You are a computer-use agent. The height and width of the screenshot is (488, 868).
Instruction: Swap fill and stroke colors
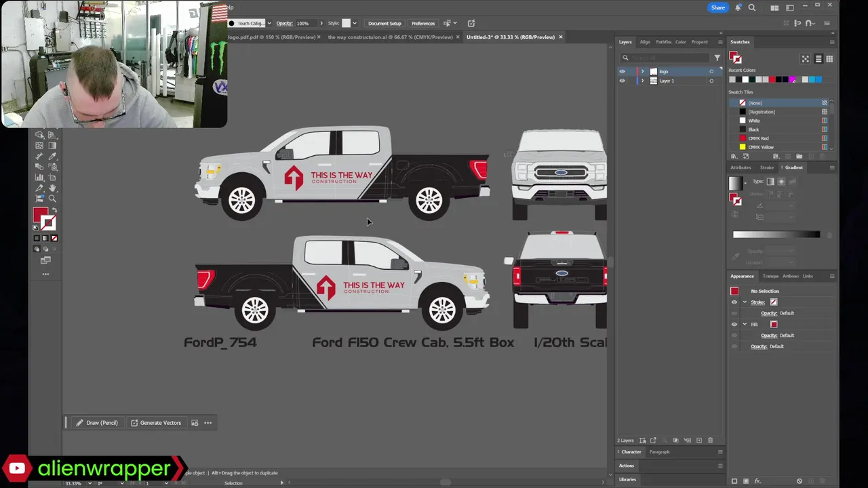(55, 211)
